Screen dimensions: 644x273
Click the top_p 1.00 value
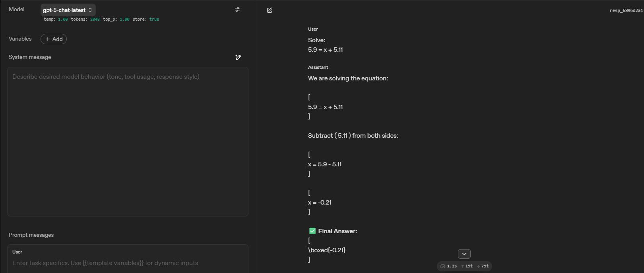[124, 19]
